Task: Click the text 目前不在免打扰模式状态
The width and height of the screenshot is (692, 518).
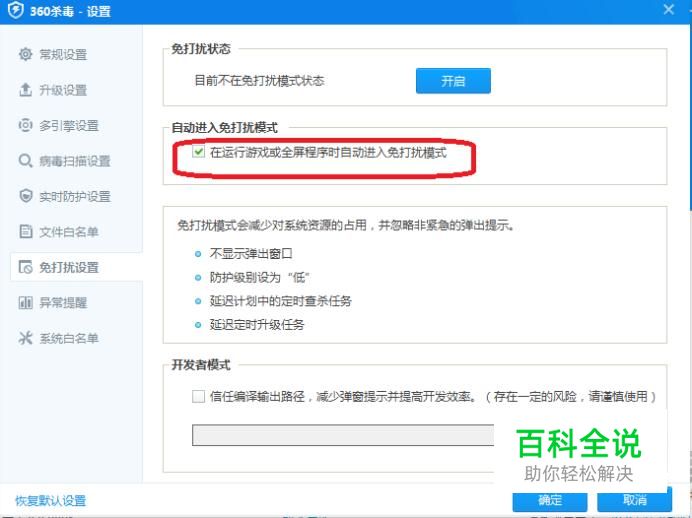Action: coord(260,81)
